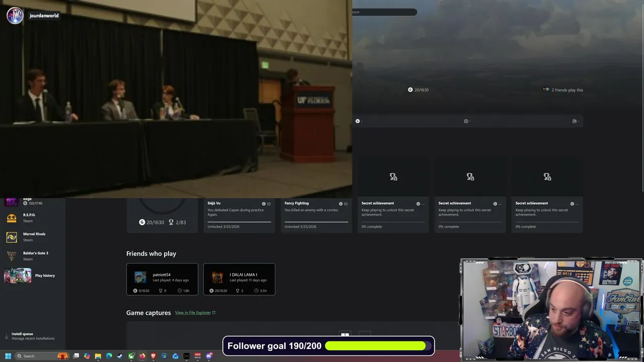644x362 pixels.
Task: Click the streamer webcam overlay
Action: (551, 310)
